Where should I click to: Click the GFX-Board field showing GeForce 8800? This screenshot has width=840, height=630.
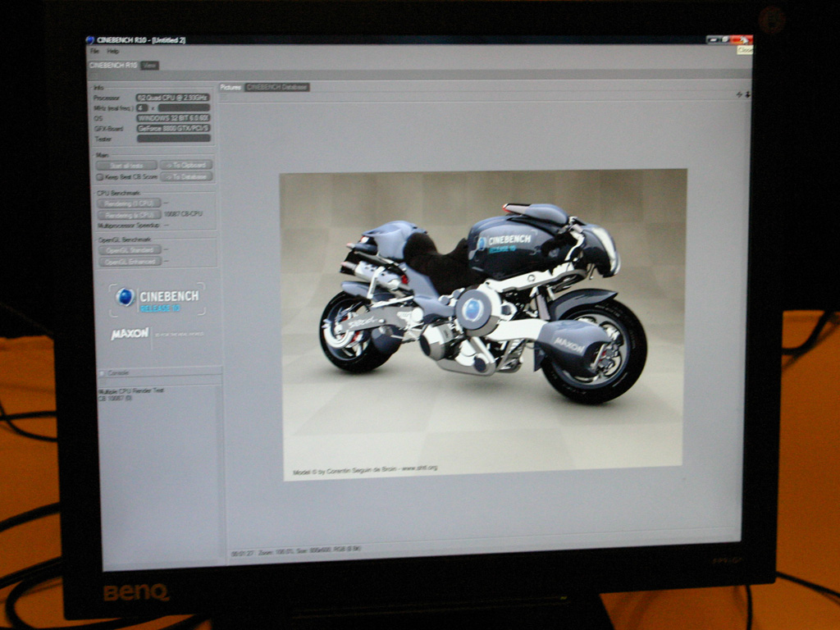(173, 129)
